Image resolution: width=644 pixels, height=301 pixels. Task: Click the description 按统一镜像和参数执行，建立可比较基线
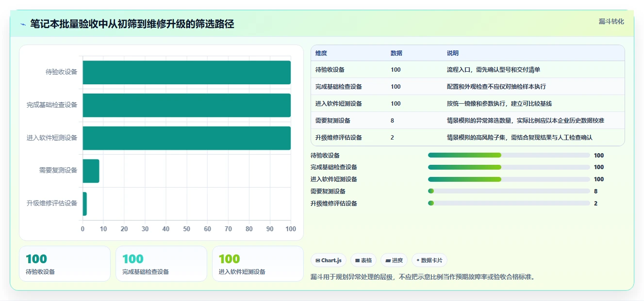(499, 104)
